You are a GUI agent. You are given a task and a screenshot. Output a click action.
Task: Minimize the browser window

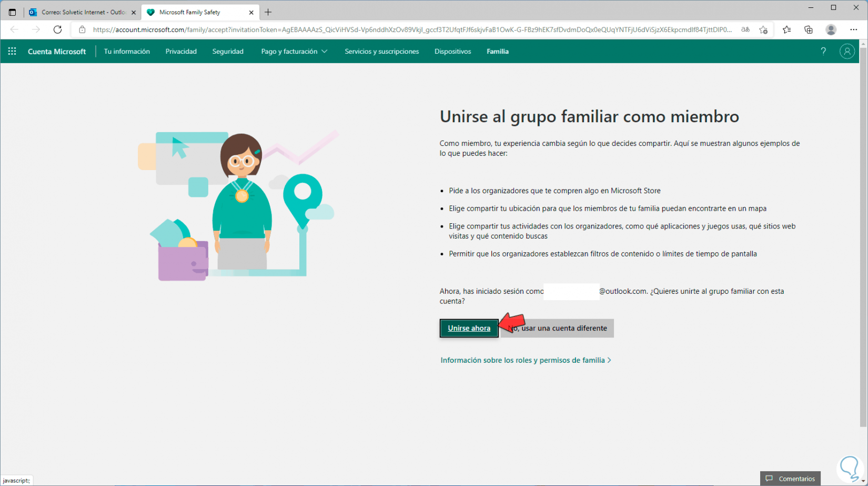click(812, 7)
